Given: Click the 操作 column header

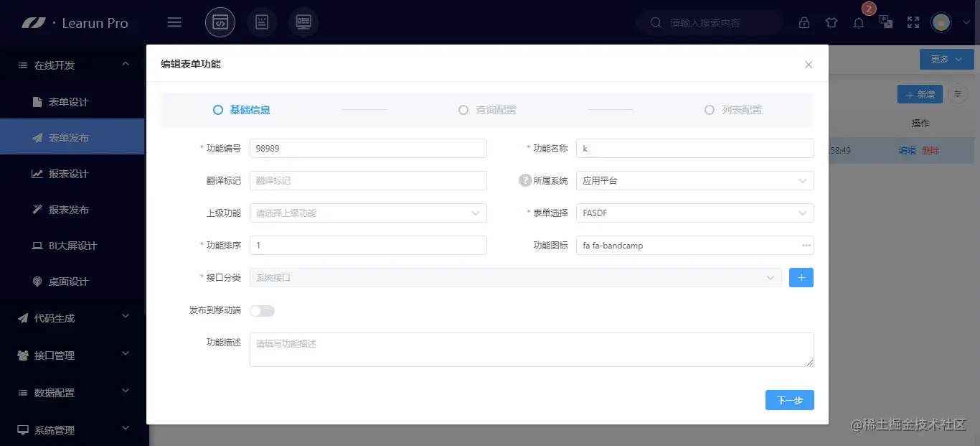Looking at the screenshot, I should click(920, 124).
